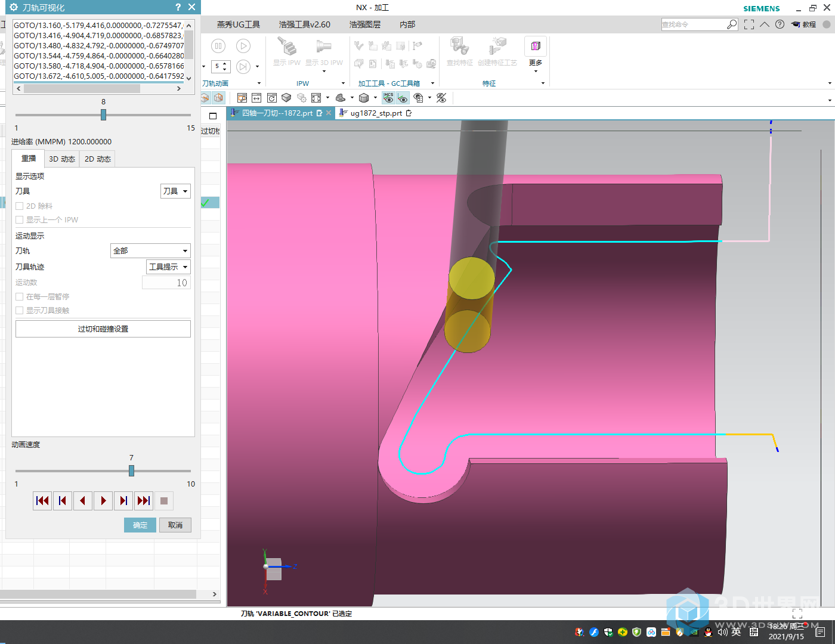Click rewind to start playback button
This screenshot has width=835, height=644.
click(42, 501)
